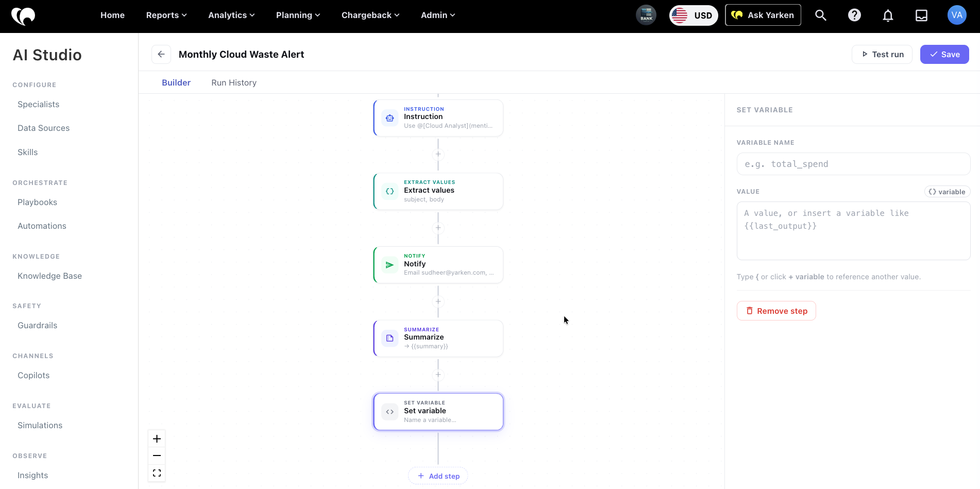Image resolution: width=980 pixels, height=489 pixels.
Task: Open Data Sources in the sidebar
Action: point(43,128)
